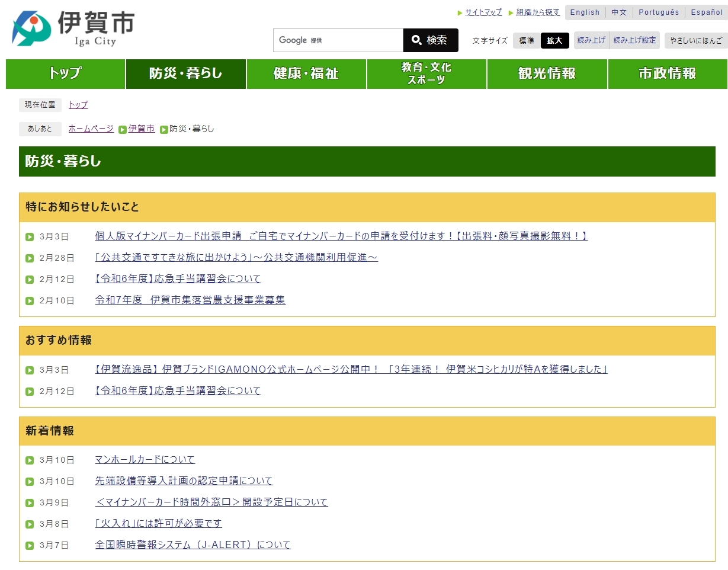Image resolution: width=728 pixels, height=570 pixels.
Task: Set text size to 標準
Action: click(x=526, y=40)
